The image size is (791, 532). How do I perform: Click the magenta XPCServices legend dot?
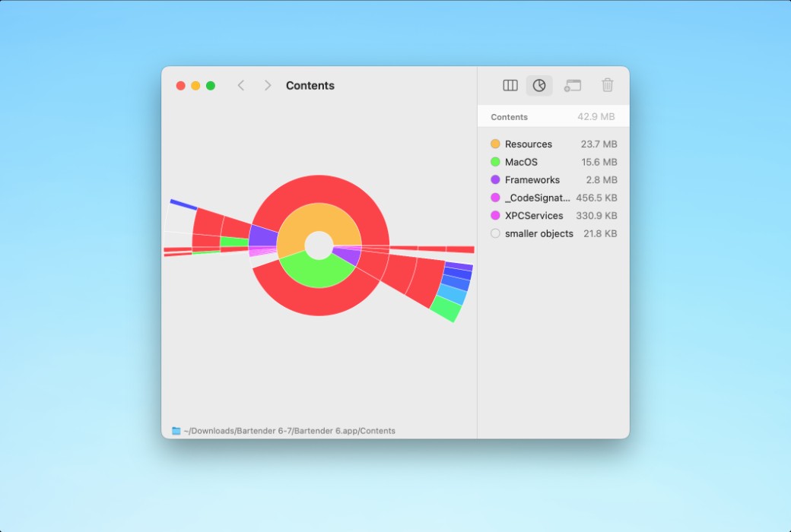point(495,215)
